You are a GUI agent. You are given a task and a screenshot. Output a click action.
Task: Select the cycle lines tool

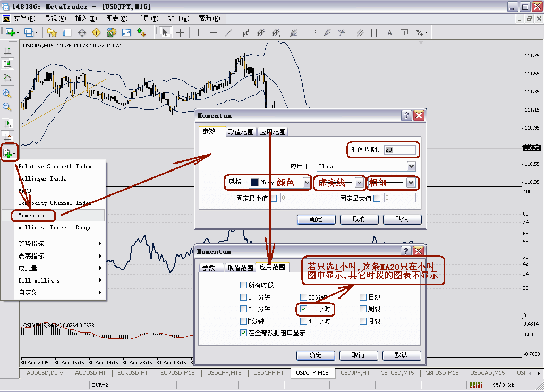tap(375, 32)
